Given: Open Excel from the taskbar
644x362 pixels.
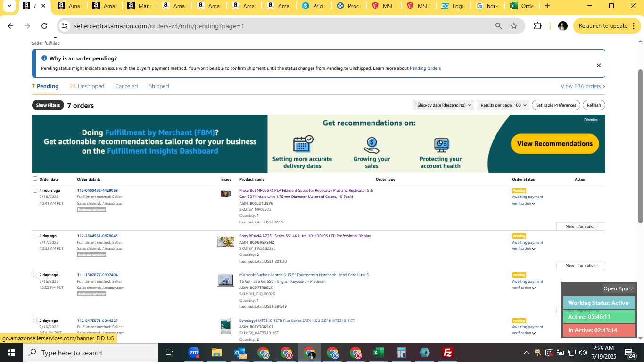Looking at the screenshot, I should (378, 353).
